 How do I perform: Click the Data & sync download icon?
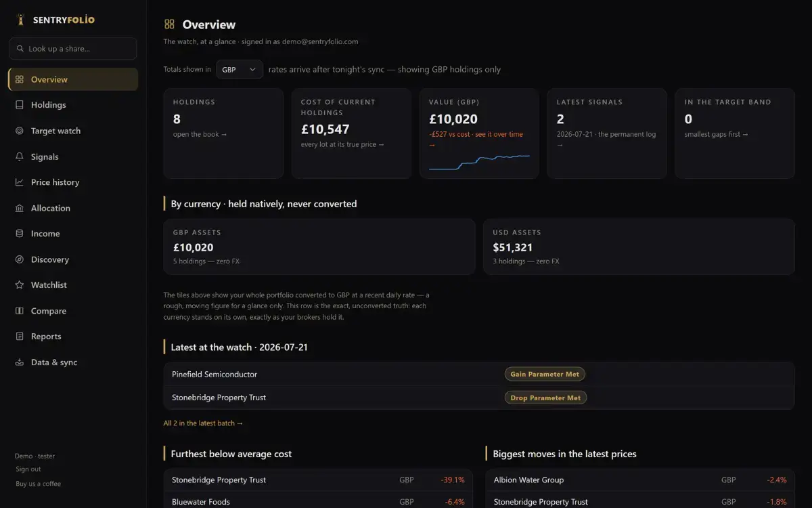tap(19, 362)
